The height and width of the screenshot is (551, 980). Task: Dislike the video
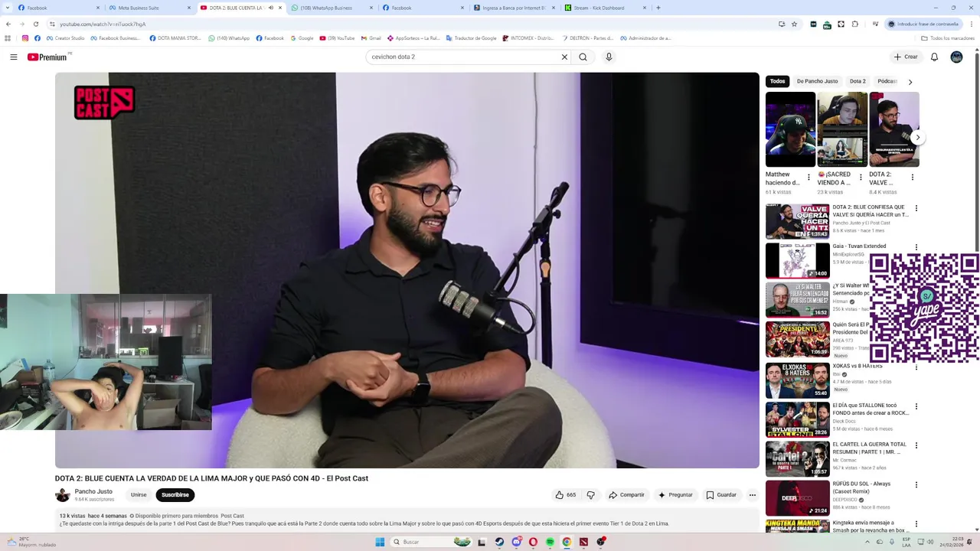click(590, 495)
